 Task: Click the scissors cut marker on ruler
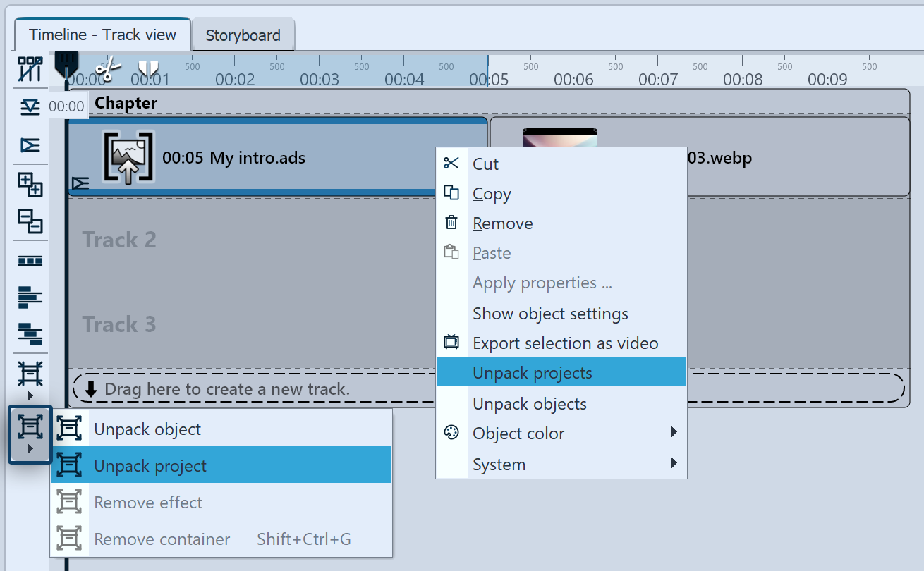pos(108,69)
